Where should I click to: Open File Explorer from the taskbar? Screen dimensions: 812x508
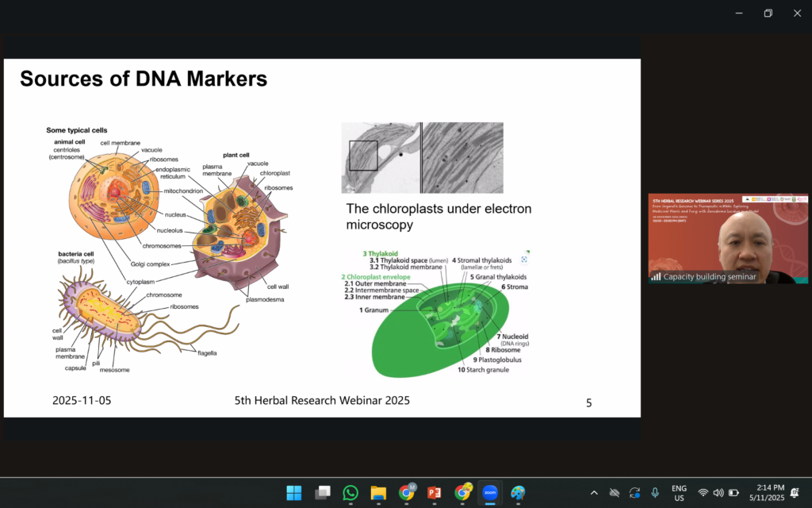click(378, 493)
